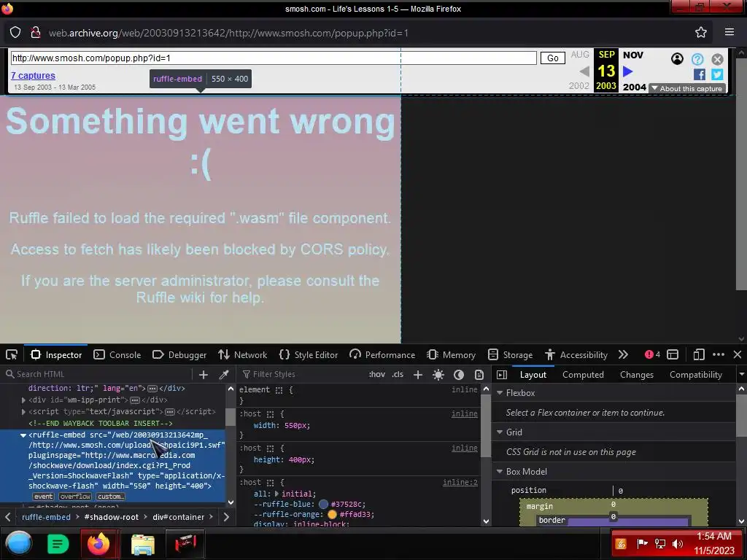Share capture on Facebook
The height and width of the screenshot is (560, 747).
pos(700,75)
